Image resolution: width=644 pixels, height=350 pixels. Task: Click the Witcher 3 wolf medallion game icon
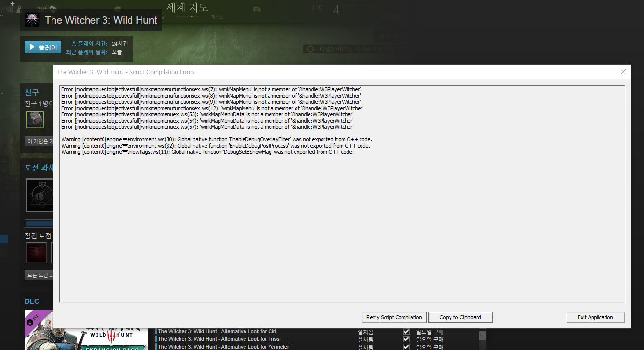(32, 20)
